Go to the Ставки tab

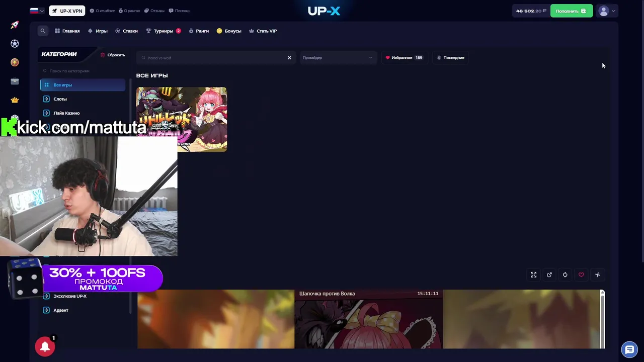pyautogui.click(x=126, y=31)
